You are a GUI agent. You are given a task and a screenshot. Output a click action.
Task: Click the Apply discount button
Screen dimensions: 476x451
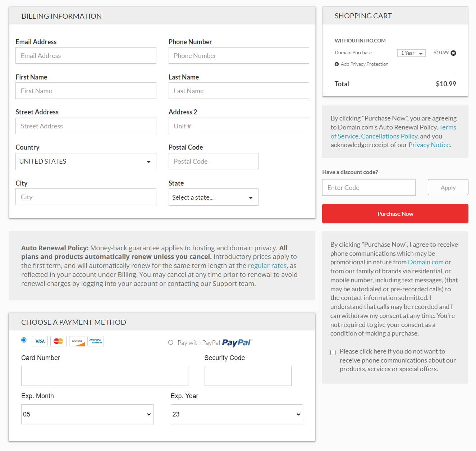coord(448,187)
